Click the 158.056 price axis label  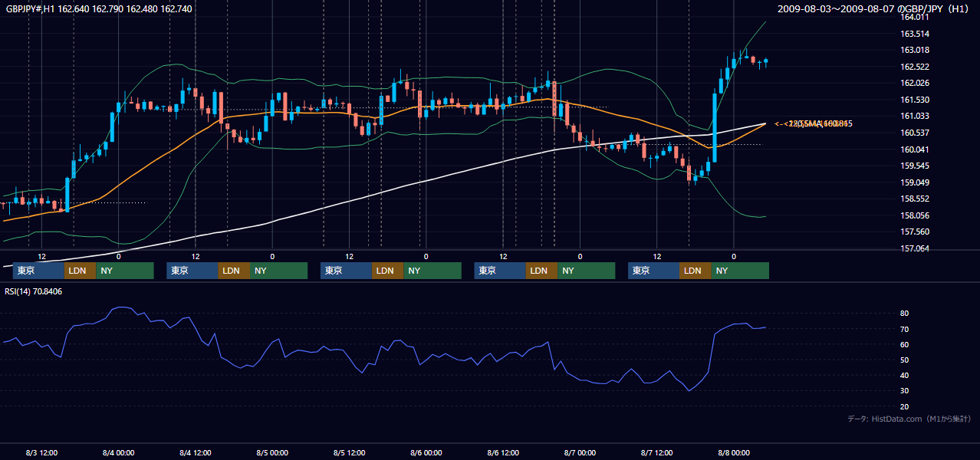pyautogui.click(x=915, y=216)
